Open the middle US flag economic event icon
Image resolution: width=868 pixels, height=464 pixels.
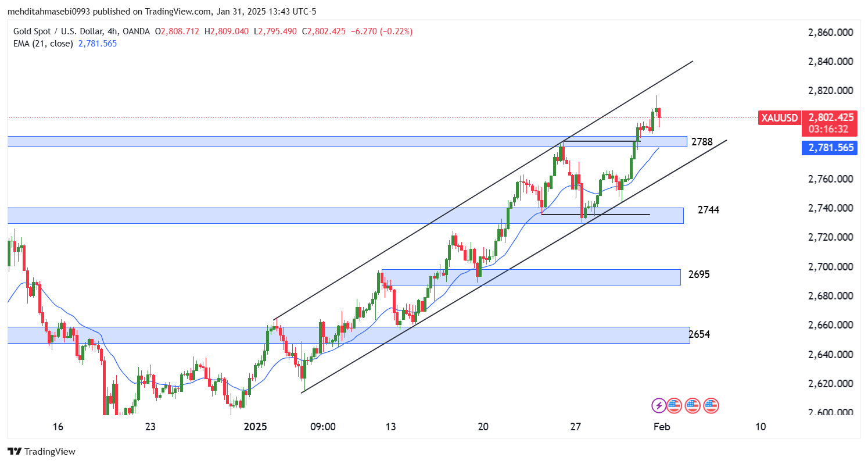click(693, 405)
